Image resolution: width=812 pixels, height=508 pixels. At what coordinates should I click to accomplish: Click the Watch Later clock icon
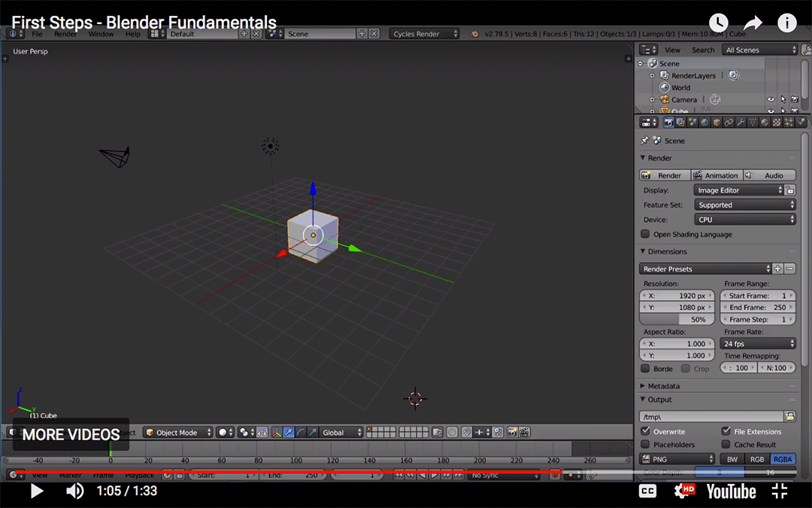(x=719, y=23)
